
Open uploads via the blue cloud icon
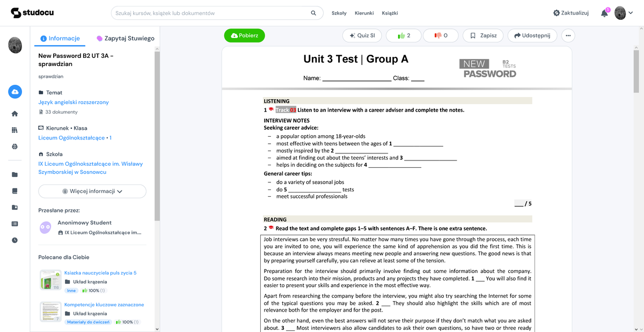point(14,91)
